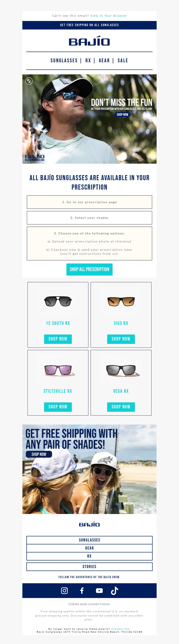Screen dimensions: 179x644
Task: Select the 12 South RX sunglasses image
Action: tap(58, 301)
